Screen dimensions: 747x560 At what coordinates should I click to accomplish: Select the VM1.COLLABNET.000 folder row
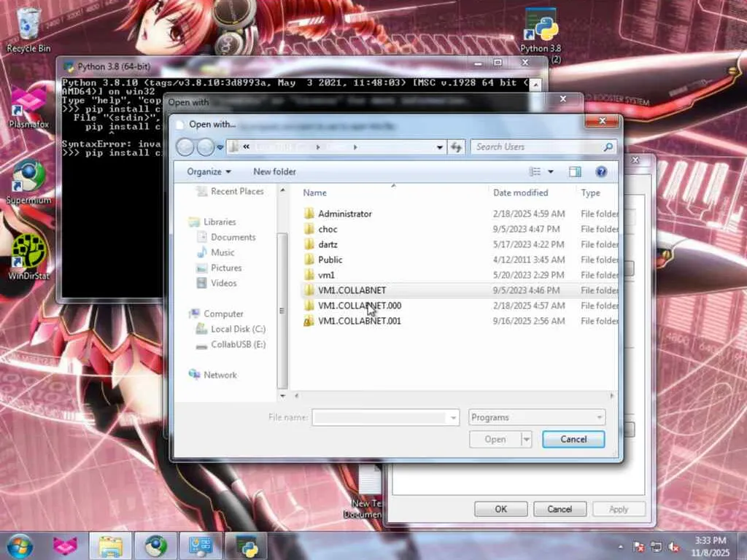(x=460, y=306)
